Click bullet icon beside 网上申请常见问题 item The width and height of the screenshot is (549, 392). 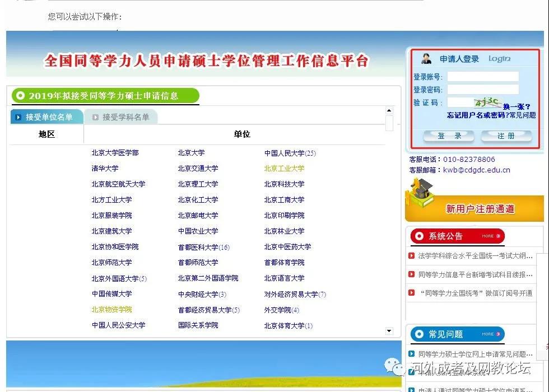coord(412,354)
